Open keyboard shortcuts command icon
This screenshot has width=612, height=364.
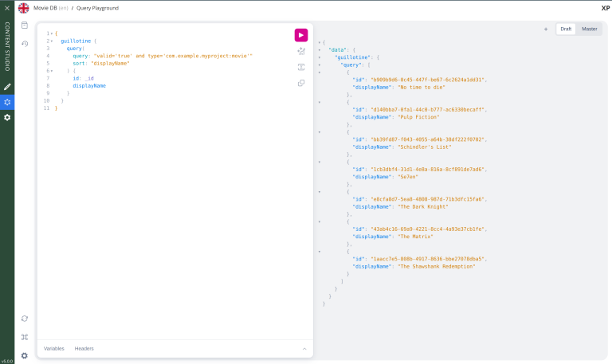25,337
